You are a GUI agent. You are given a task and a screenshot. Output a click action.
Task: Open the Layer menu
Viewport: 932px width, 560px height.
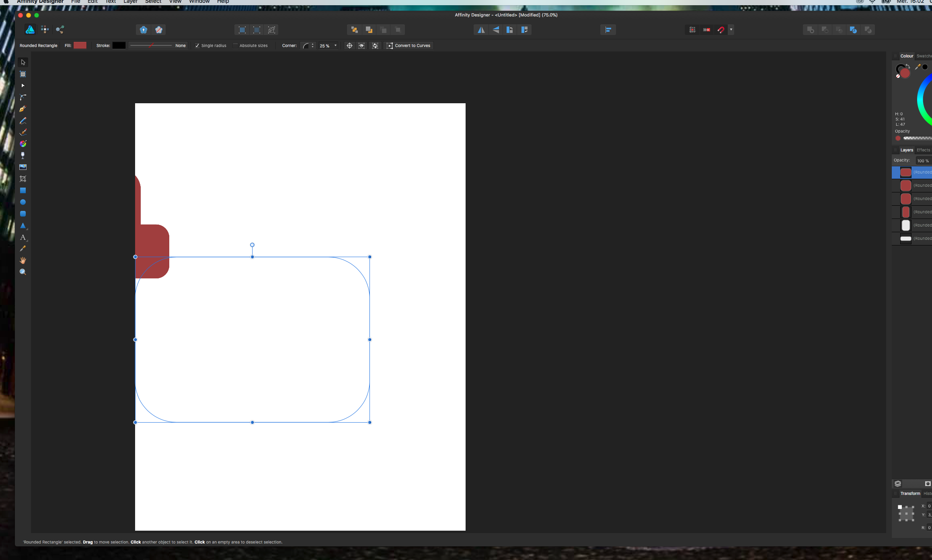[130, 2]
